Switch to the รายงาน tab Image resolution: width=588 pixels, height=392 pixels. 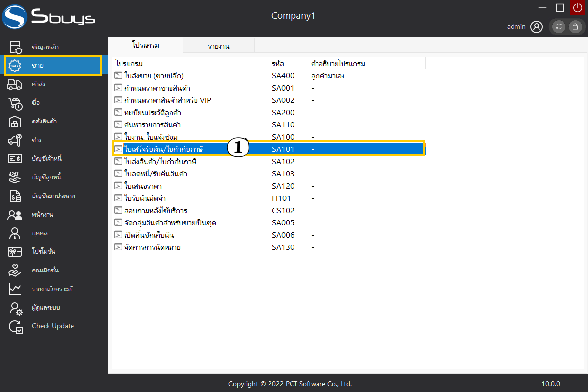pyautogui.click(x=219, y=46)
